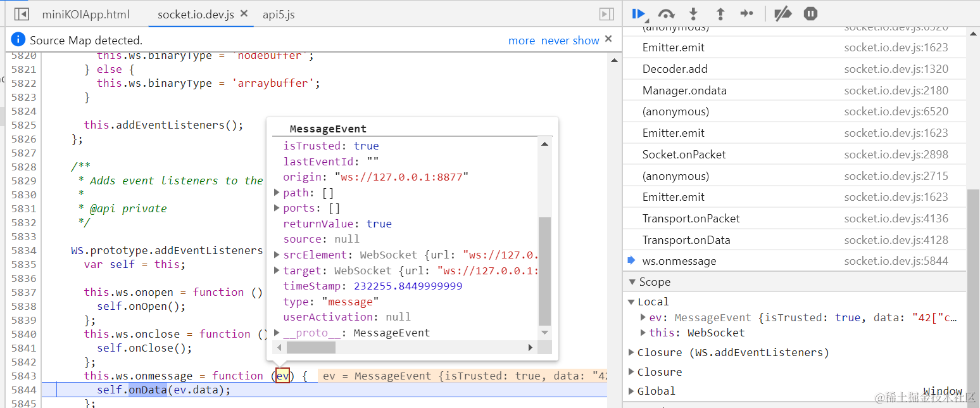Switch to miniKOIApp.html tab

tap(85, 14)
